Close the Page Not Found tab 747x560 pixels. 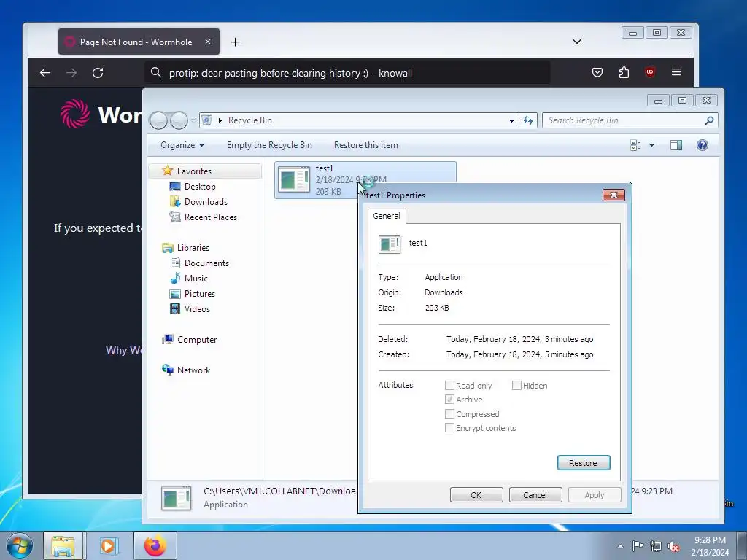(208, 42)
